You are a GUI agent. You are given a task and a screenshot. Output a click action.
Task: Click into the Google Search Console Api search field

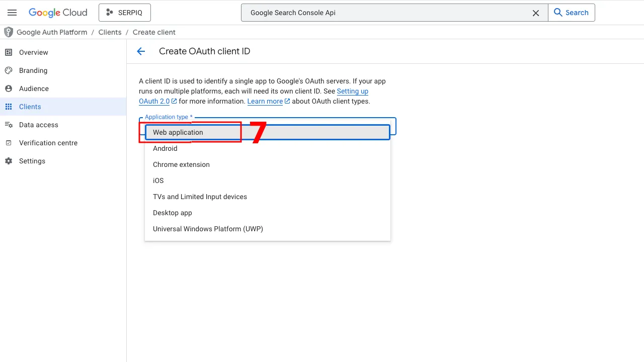click(x=387, y=13)
